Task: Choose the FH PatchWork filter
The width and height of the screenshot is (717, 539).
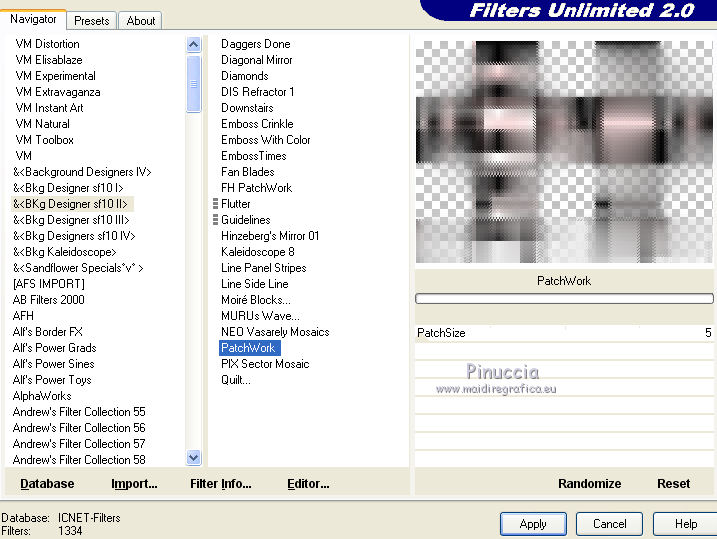Action: [257, 188]
